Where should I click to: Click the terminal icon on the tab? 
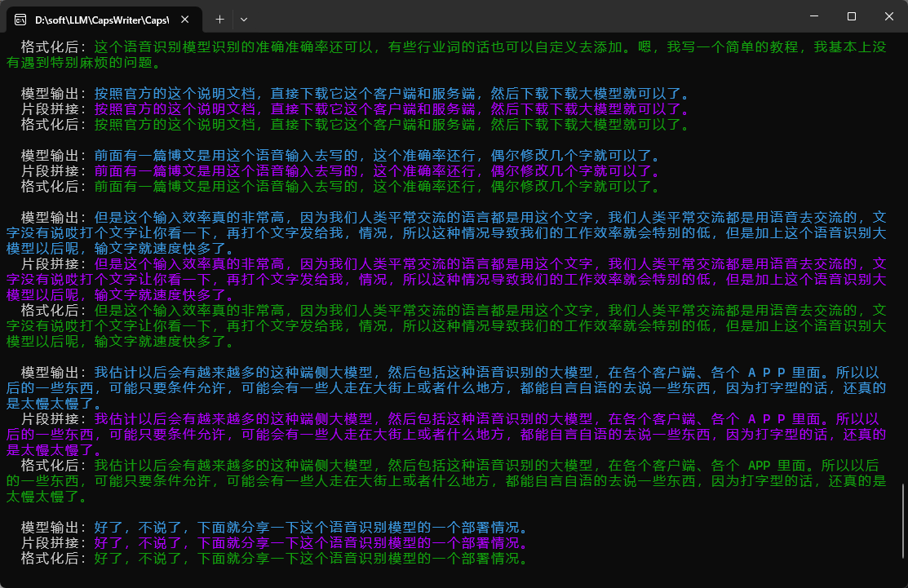[x=20, y=20]
